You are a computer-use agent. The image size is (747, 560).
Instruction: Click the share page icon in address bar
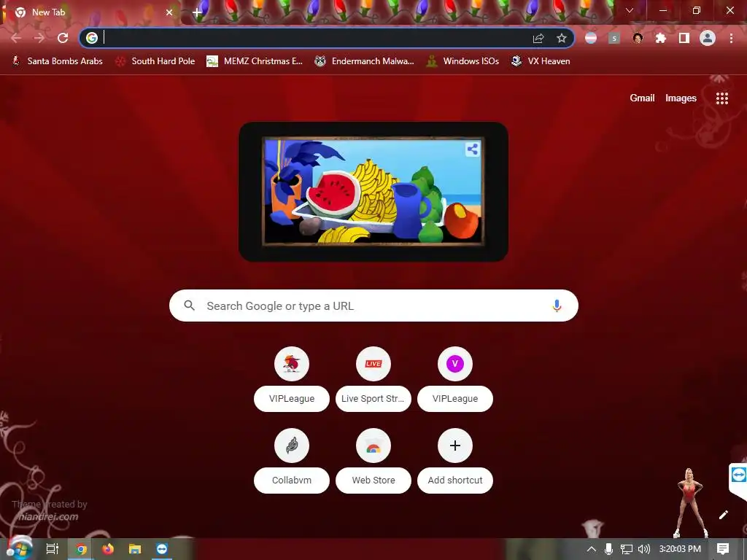pyautogui.click(x=538, y=38)
